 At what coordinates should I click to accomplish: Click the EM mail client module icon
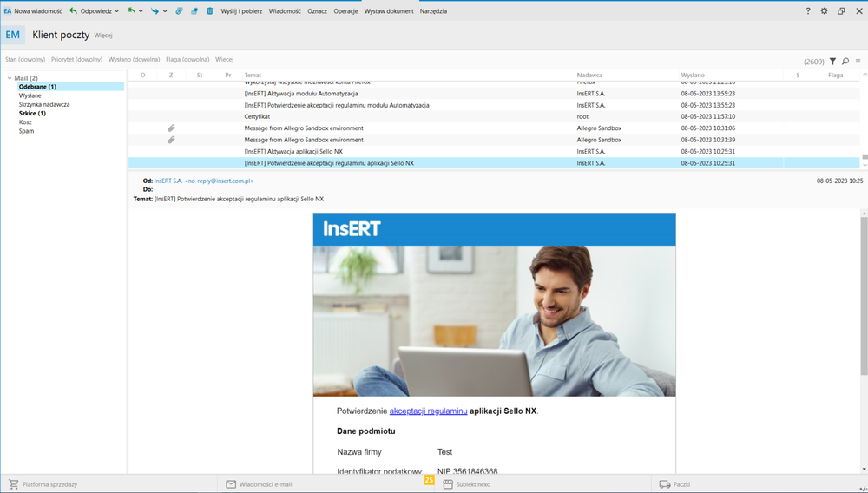coord(13,35)
